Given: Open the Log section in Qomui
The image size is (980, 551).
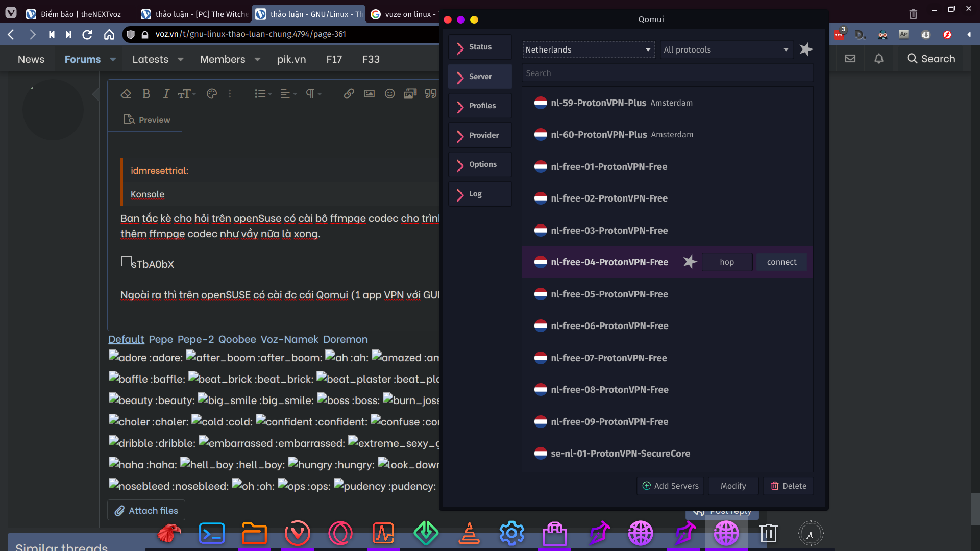Looking at the screenshot, I should 480,194.
